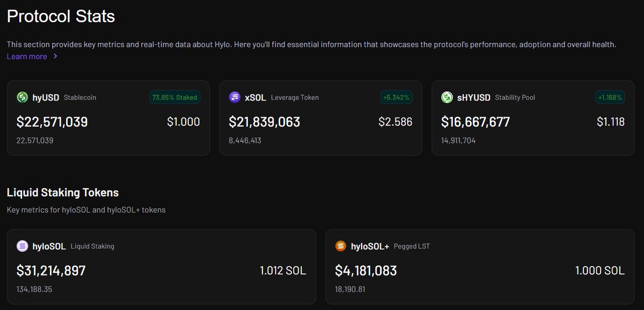Image resolution: width=644 pixels, height=310 pixels.
Task: Select the hyUSD total value $22,571,039
Action: coord(52,122)
